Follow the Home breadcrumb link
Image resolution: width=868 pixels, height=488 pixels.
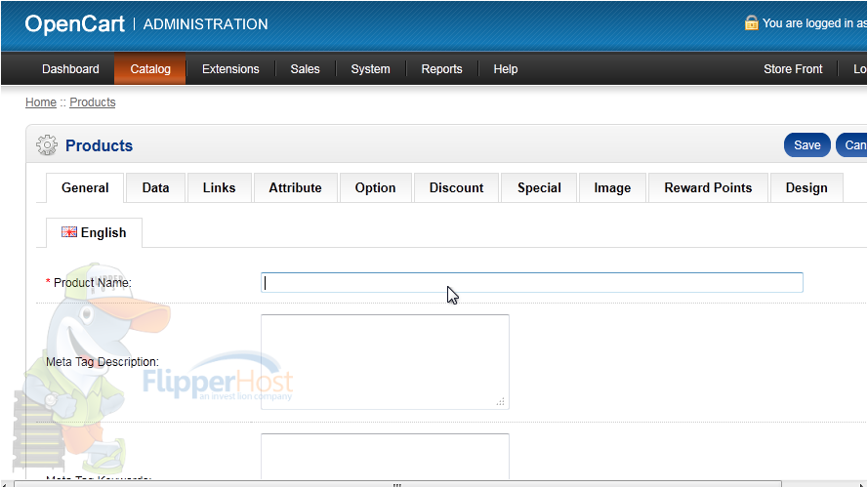click(41, 102)
